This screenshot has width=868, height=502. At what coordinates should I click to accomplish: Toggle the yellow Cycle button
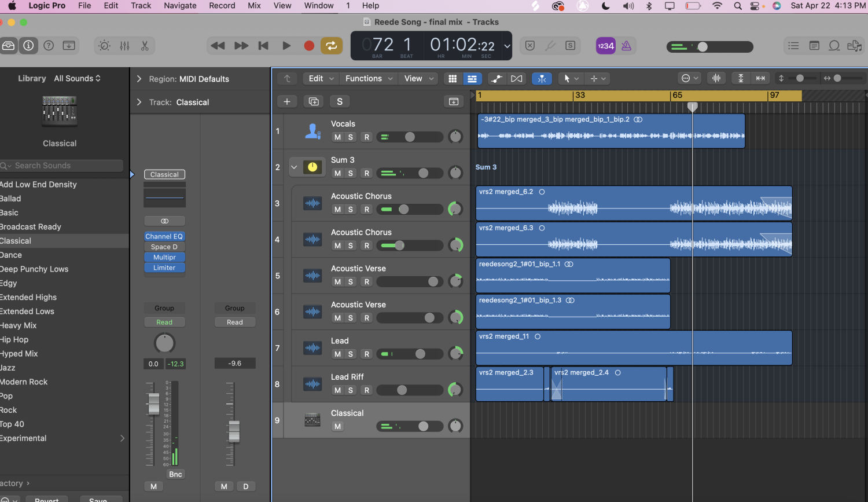tap(332, 46)
